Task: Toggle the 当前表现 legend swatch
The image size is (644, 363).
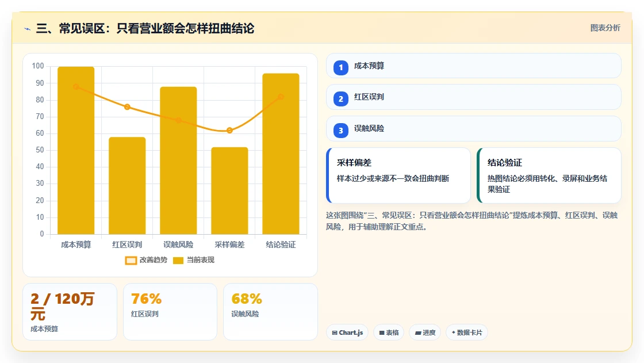Action: [178, 260]
